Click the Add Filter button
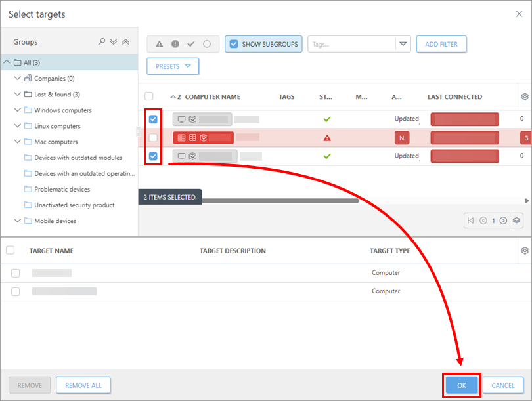This screenshot has width=532, height=401. 441,44
